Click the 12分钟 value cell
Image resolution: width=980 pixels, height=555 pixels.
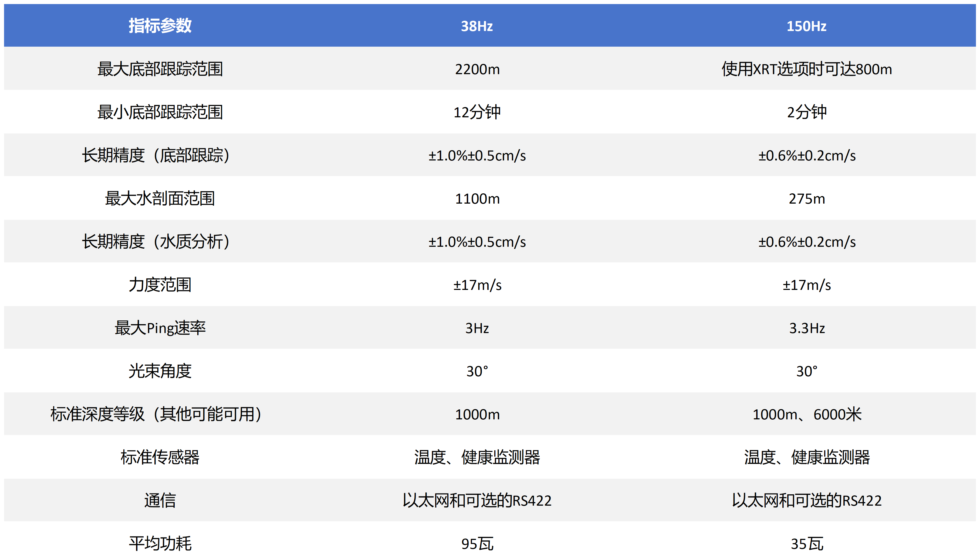pyautogui.click(x=477, y=112)
